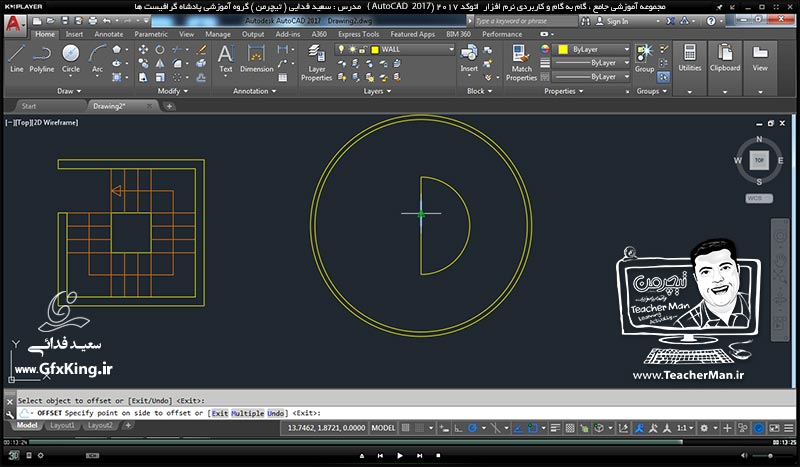Toggle grid display in status bar
The image size is (800, 467).
point(406,428)
